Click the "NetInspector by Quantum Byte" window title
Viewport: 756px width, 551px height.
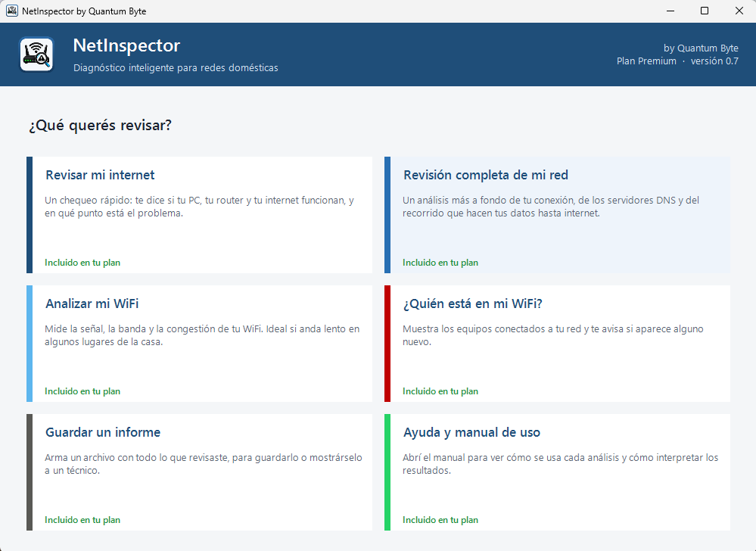(84, 11)
